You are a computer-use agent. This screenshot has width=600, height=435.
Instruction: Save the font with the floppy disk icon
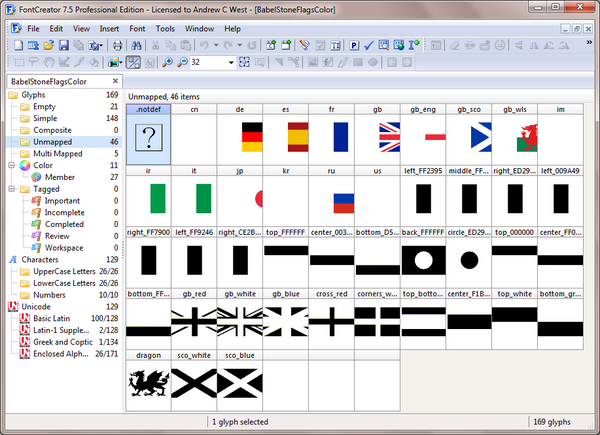pyautogui.click(x=64, y=46)
